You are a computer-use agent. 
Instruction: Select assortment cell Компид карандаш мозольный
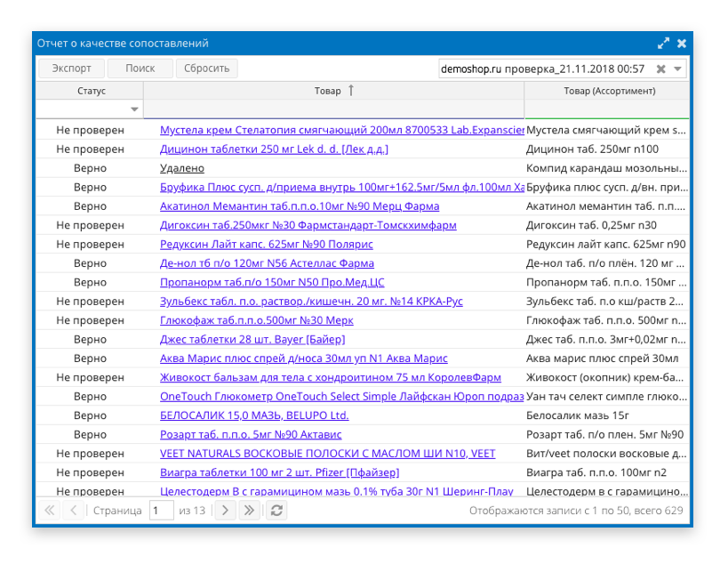(x=606, y=168)
